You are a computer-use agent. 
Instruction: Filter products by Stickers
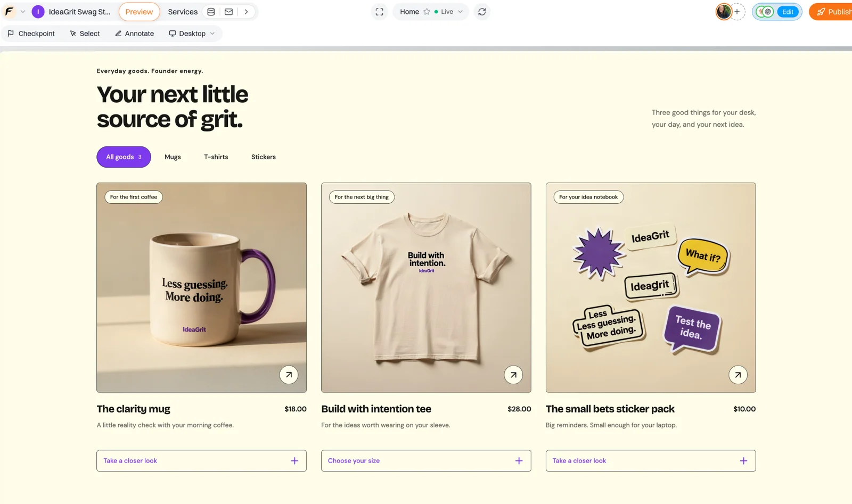pos(264,157)
